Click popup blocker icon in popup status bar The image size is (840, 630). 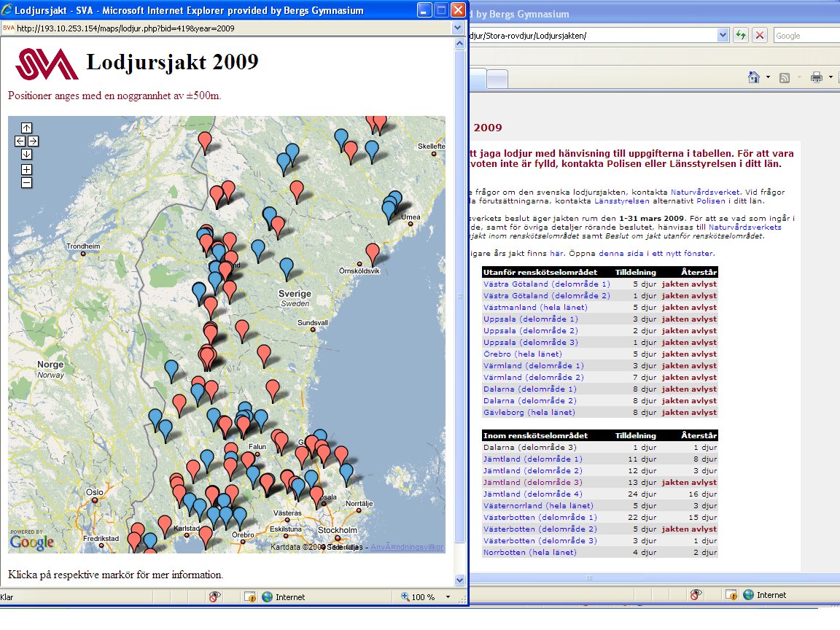(x=214, y=596)
